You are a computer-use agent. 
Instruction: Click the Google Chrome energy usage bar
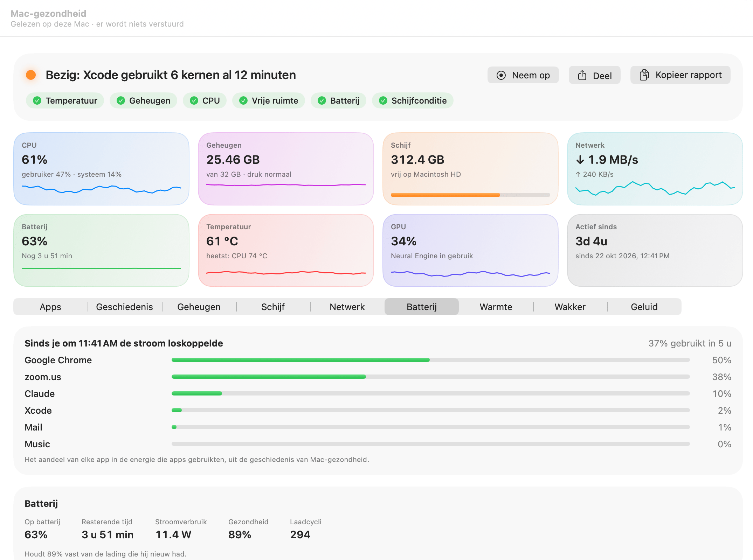tap(430, 360)
